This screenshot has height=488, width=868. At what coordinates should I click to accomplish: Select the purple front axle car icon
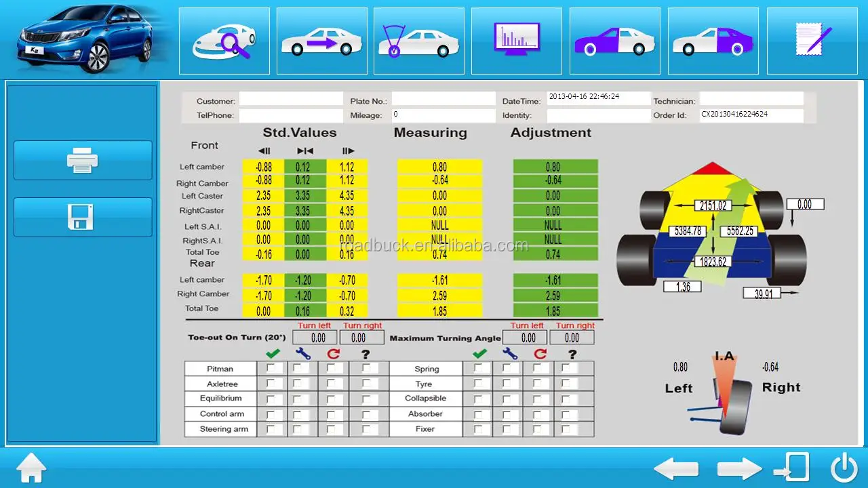click(x=614, y=41)
